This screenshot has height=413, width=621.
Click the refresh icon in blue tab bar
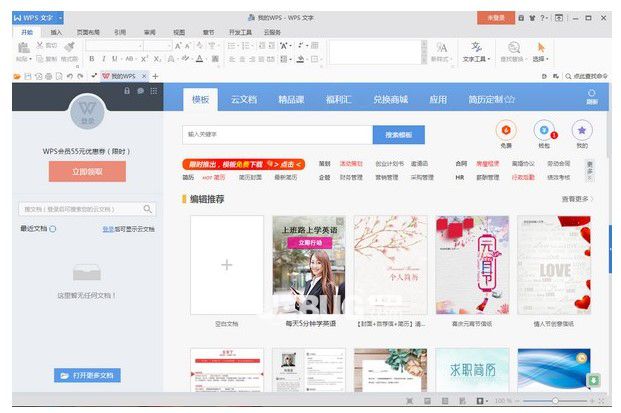[x=592, y=93]
